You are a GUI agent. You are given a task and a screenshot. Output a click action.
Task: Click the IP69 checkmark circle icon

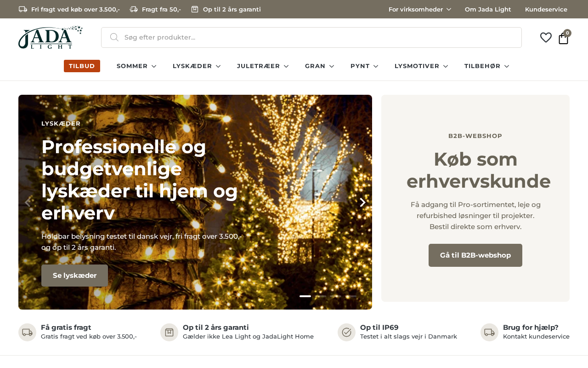pyautogui.click(x=346, y=332)
